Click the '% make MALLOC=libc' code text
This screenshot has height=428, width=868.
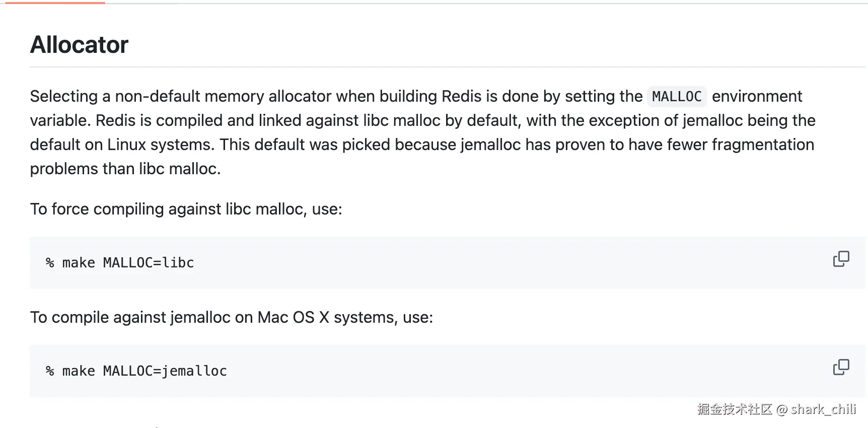coord(120,263)
